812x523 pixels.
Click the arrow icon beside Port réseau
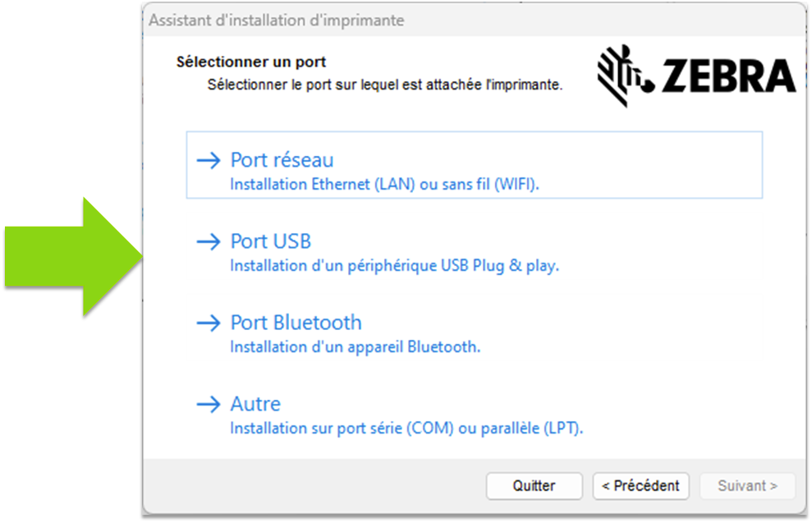coord(209,160)
